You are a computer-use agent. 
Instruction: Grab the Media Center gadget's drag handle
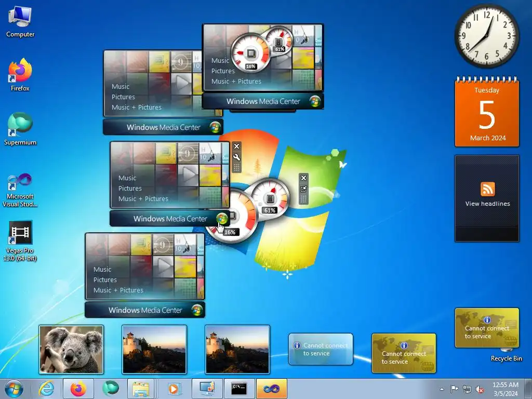pos(237,168)
